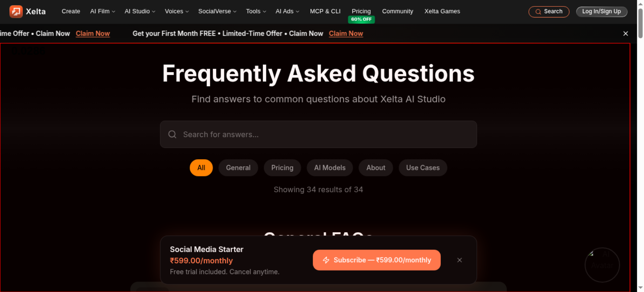
Task: Open Xelta Games from the navbar
Action: click(442, 11)
